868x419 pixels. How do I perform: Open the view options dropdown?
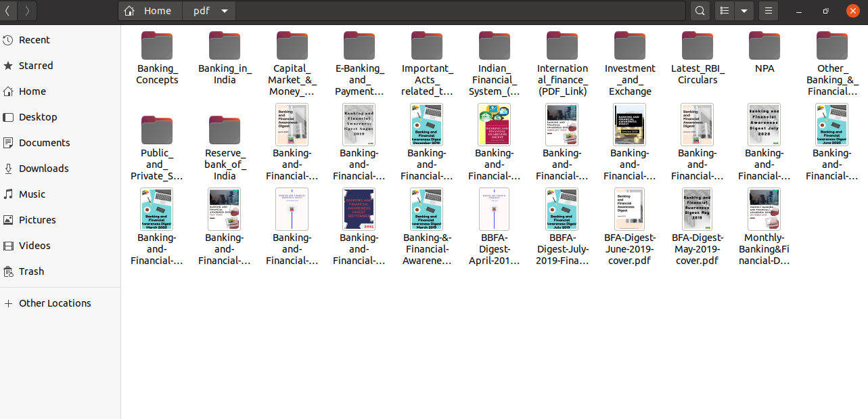pos(744,11)
